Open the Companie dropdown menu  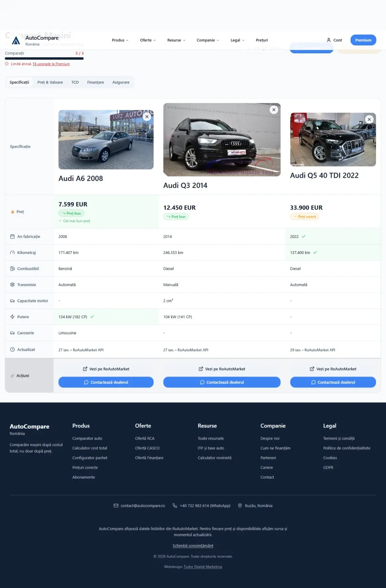pyautogui.click(x=208, y=40)
